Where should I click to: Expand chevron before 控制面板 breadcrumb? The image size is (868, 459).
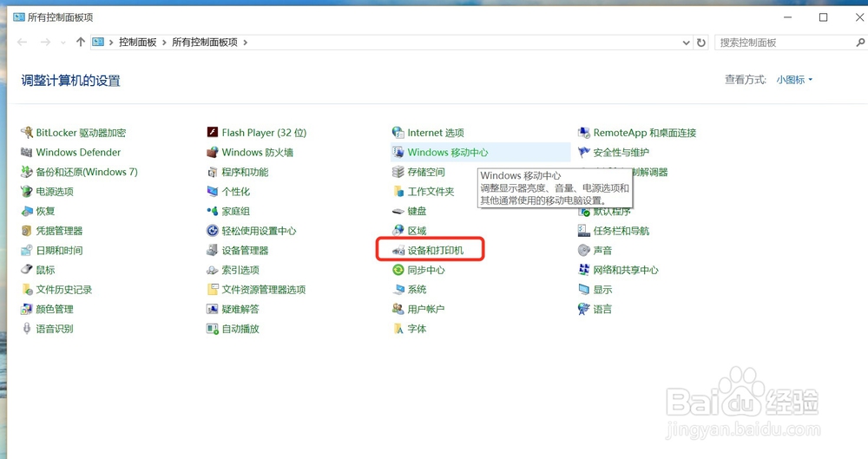pos(111,43)
